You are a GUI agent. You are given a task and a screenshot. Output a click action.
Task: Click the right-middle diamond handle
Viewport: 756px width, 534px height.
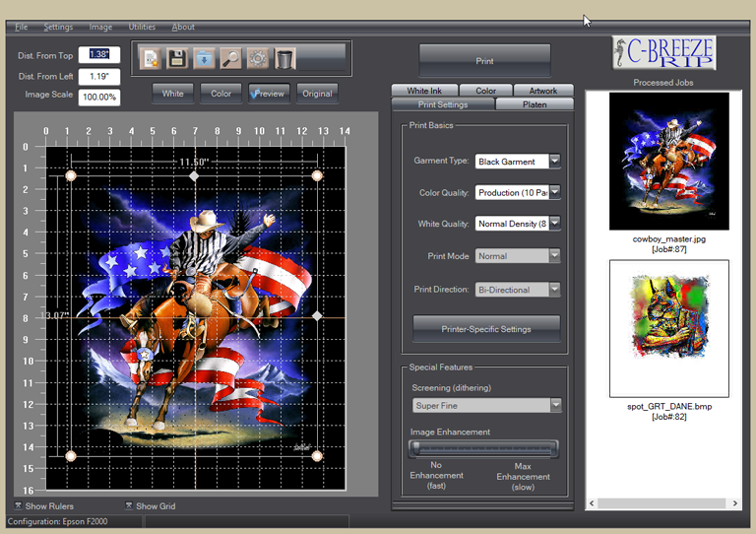(317, 316)
